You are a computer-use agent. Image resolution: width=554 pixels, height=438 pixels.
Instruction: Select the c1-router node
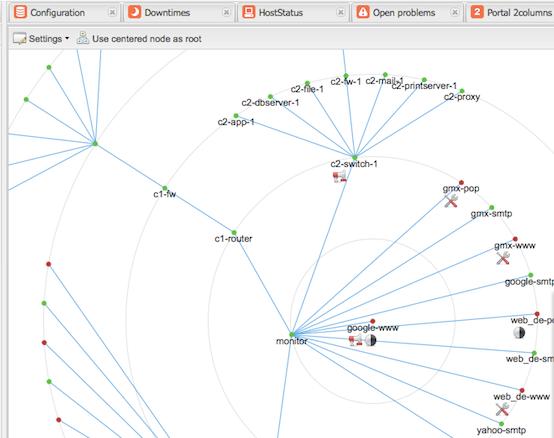(234, 232)
